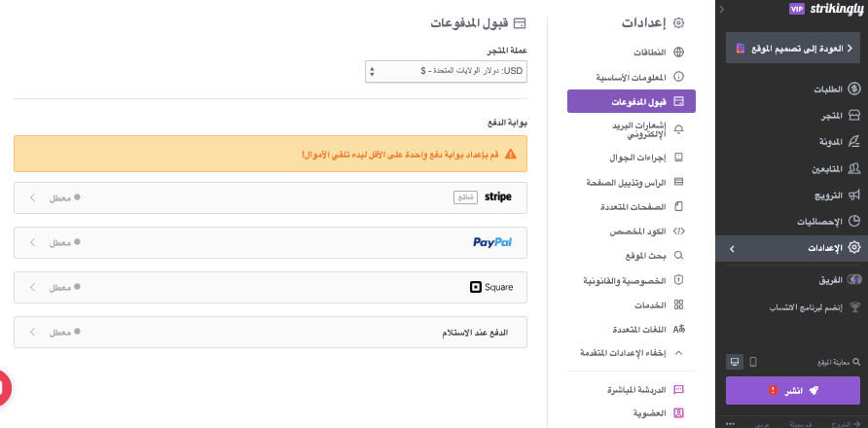Viewport: 868px width, 428px height.
Task: Click the mobile actions device icon
Action: tap(678, 158)
